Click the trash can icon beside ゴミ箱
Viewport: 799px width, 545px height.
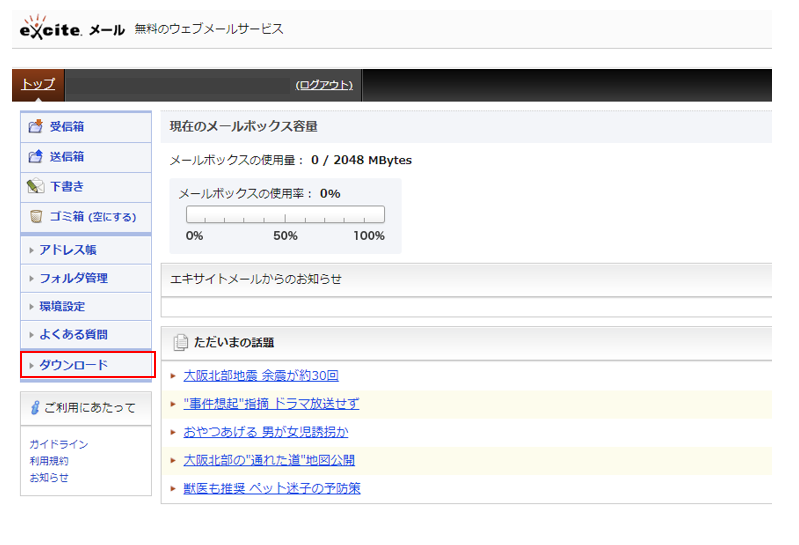36,216
